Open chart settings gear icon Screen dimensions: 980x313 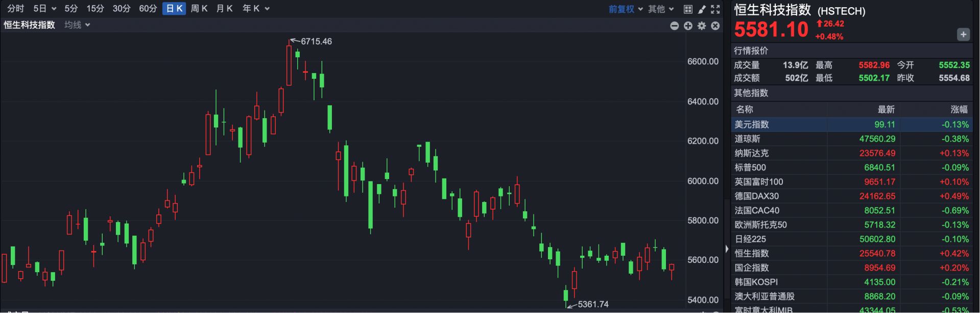pyautogui.click(x=702, y=26)
